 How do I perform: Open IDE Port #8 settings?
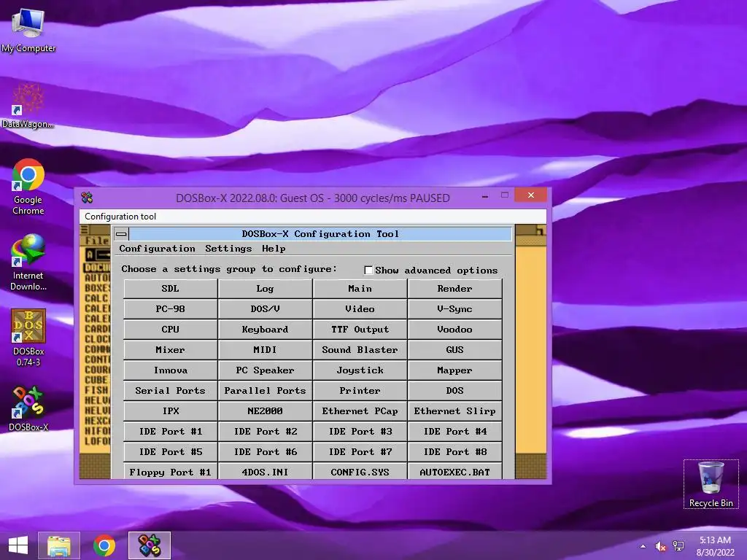[454, 452]
